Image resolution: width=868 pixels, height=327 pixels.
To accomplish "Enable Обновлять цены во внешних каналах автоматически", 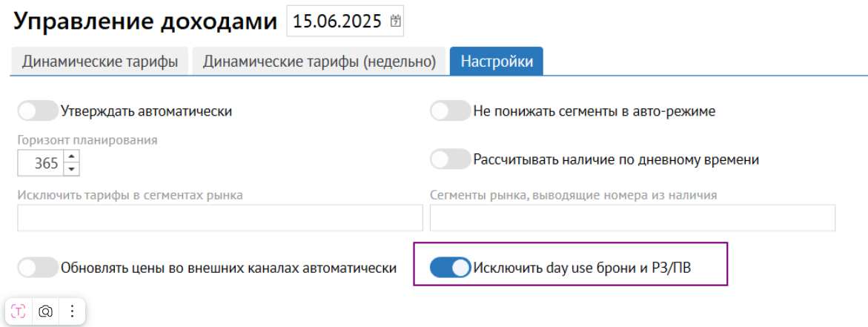I will tap(37, 268).
